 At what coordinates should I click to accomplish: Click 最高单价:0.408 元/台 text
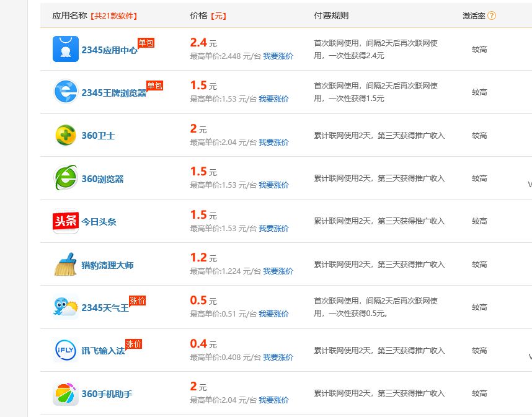click(x=225, y=358)
